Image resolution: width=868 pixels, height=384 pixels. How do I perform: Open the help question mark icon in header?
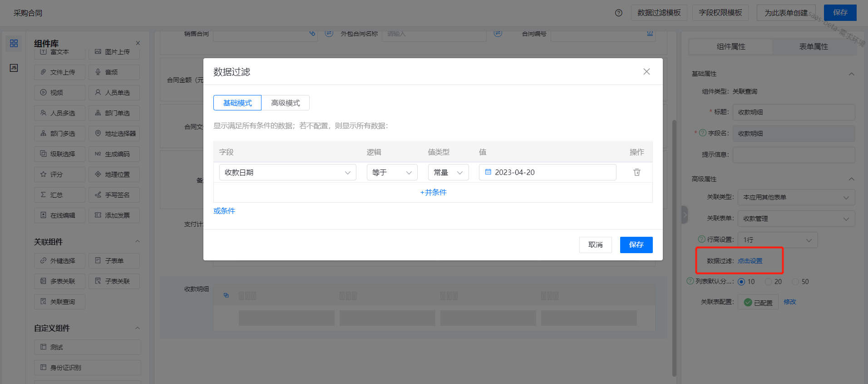618,13
